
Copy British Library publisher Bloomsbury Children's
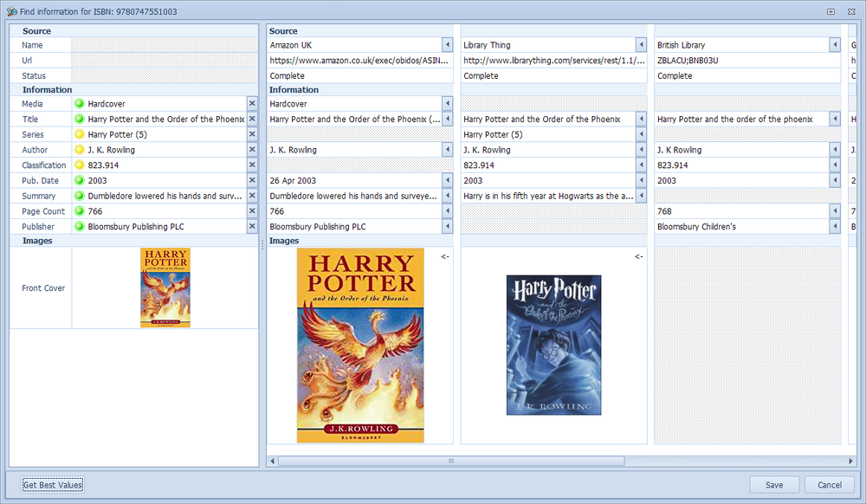coord(835,226)
